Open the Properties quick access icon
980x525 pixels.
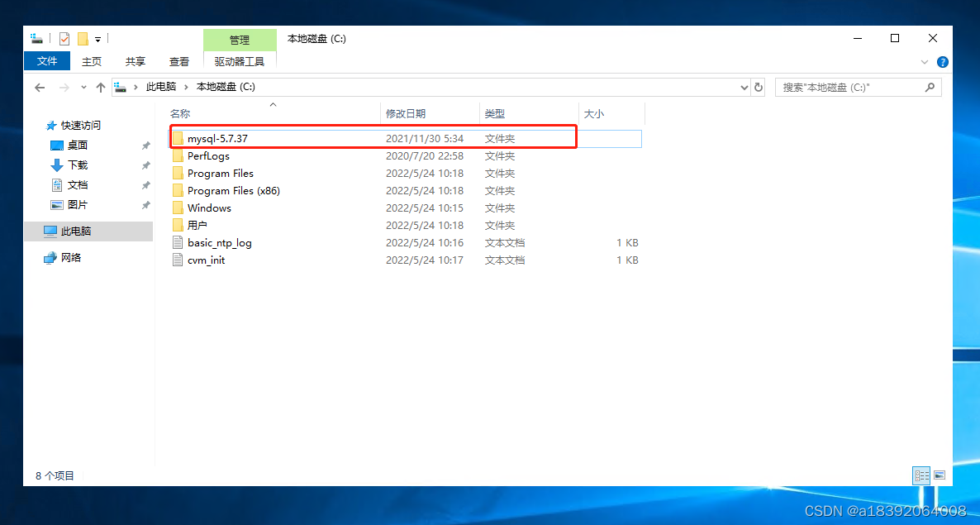tap(64, 37)
